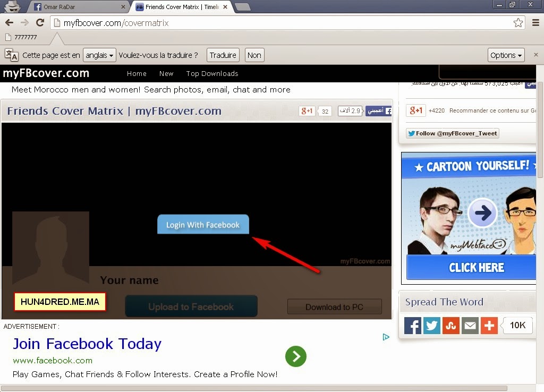Open more sharing options plus icon
The height and width of the screenshot is (392, 544).
point(489,326)
